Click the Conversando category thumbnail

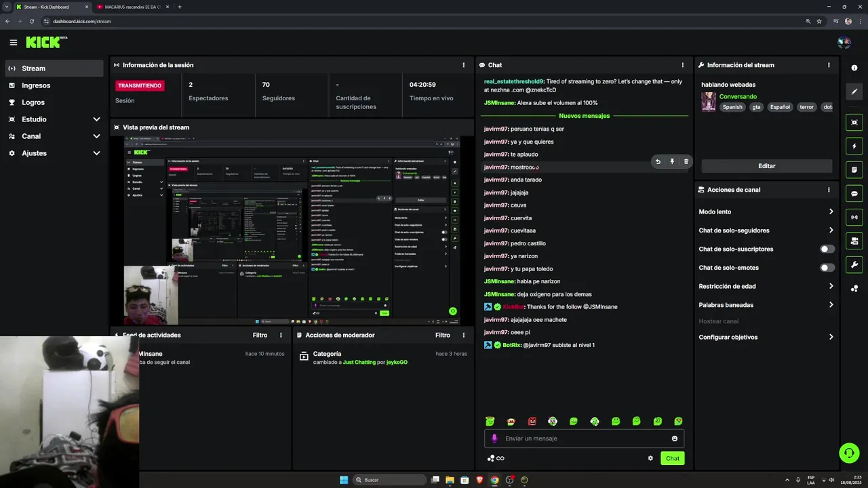point(709,102)
